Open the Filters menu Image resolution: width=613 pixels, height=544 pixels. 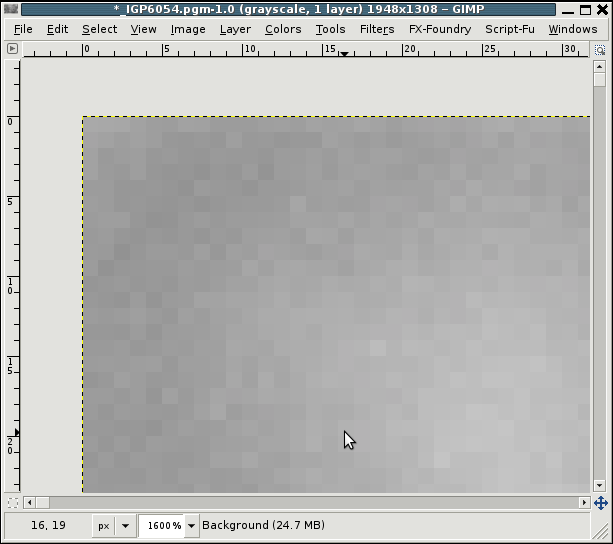pyautogui.click(x=377, y=29)
